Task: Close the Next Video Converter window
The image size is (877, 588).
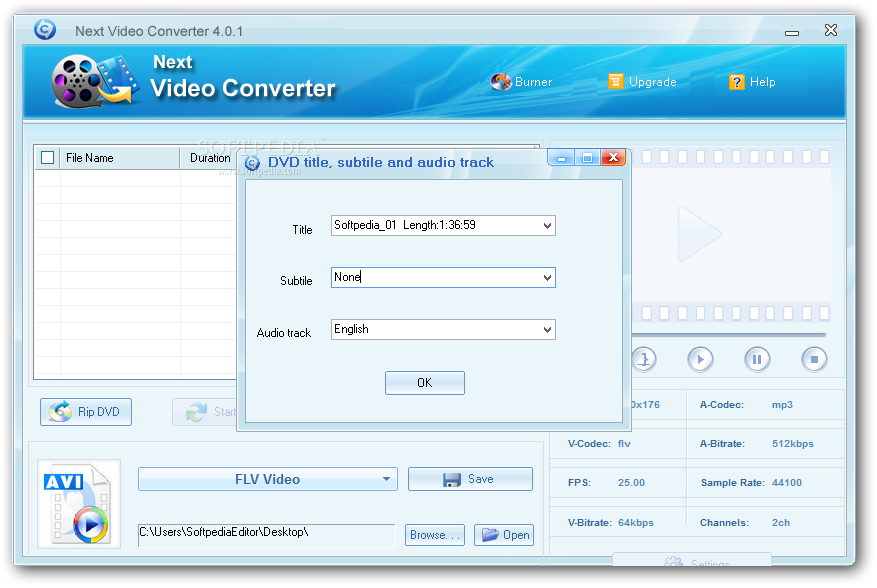Action: [x=831, y=30]
